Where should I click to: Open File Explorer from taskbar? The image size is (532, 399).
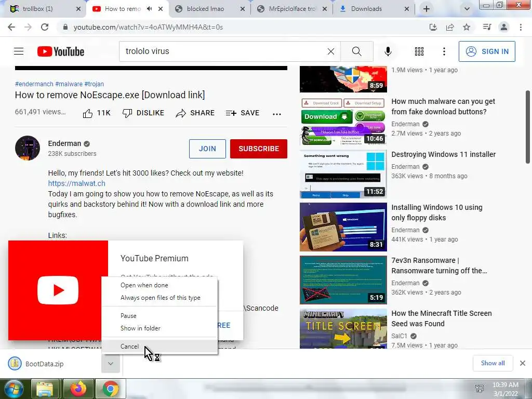click(x=45, y=389)
